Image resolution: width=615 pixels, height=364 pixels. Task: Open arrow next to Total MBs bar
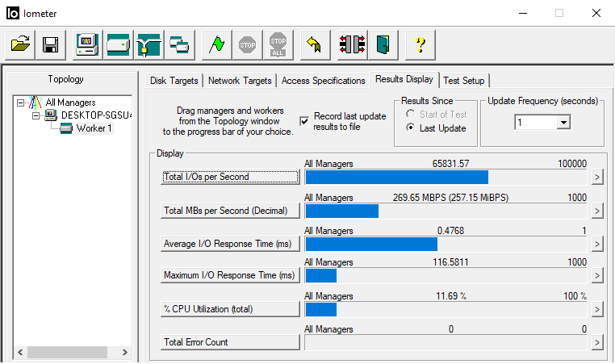tap(597, 211)
